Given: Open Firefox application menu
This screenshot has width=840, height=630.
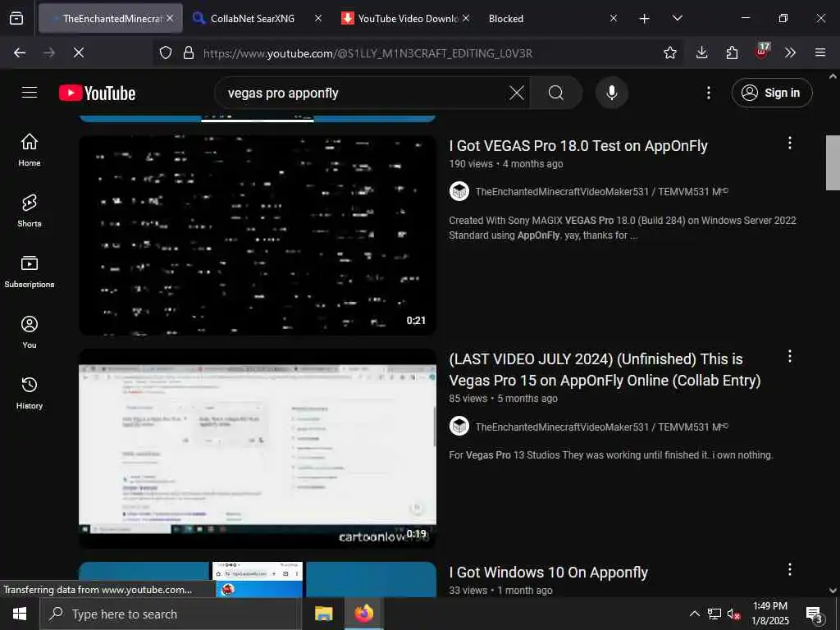Looking at the screenshot, I should pos(820,52).
